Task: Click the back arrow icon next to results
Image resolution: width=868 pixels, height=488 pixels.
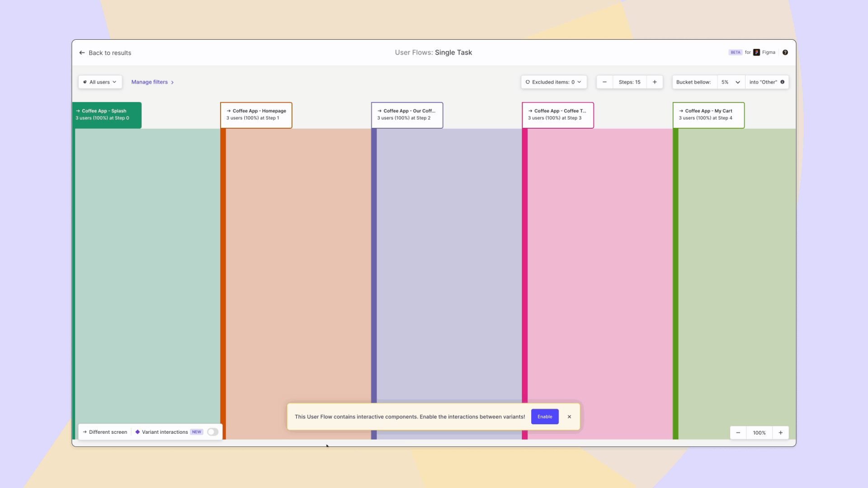Action: pos(82,53)
